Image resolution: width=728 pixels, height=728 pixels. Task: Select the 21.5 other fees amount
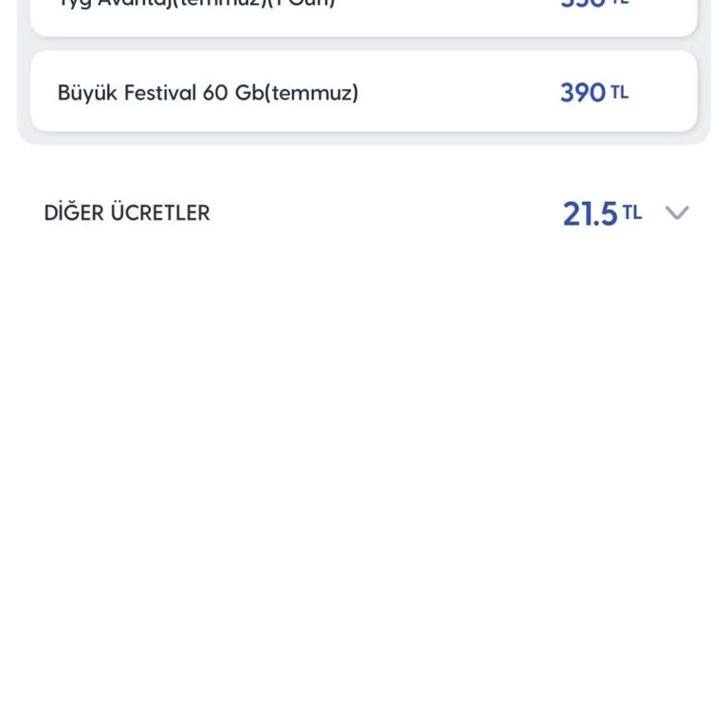[x=590, y=213]
